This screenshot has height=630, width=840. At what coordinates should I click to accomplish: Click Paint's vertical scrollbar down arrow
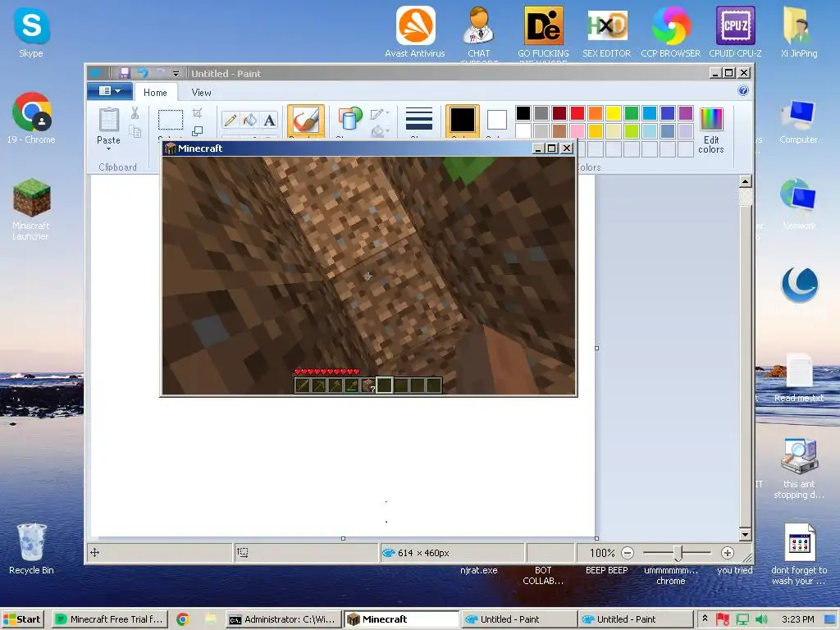[745, 534]
